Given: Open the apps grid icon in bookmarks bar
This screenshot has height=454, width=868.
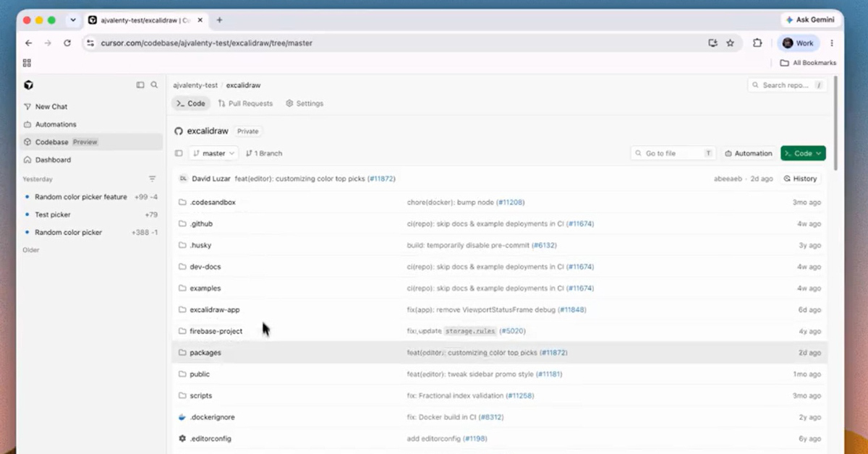Looking at the screenshot, I should click(x=27, y=63).
